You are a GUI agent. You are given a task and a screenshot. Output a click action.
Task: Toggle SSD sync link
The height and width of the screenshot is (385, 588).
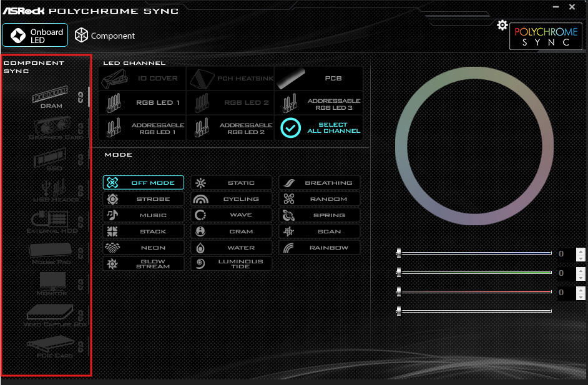(x=81, y=159)
